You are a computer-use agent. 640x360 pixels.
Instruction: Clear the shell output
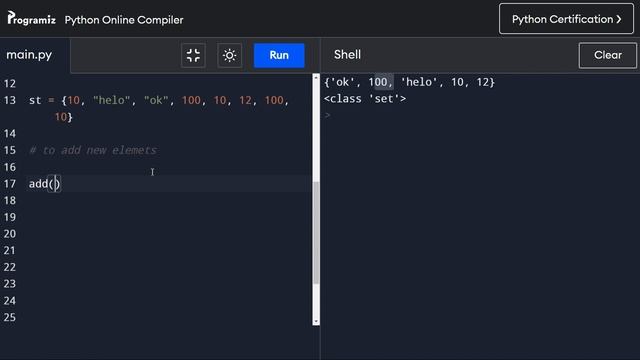(x=607, y=55)
